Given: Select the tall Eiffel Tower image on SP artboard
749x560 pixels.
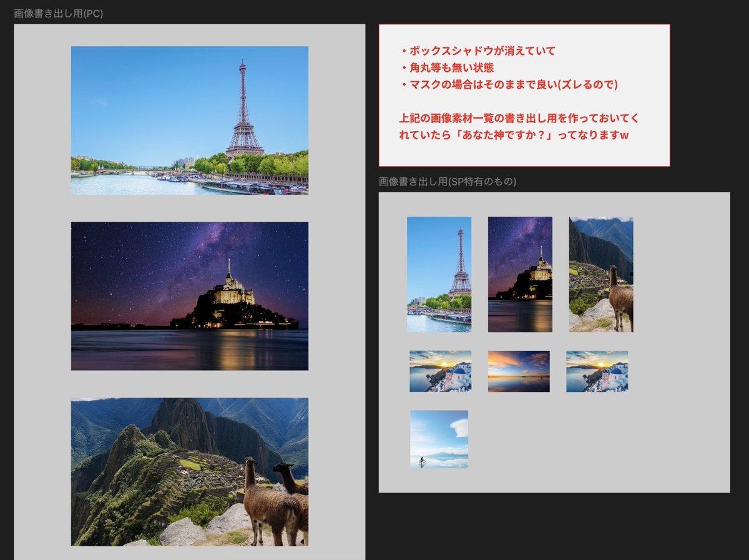Looking at the screenshot, I should pyautogui.click(x=439, y=275).
